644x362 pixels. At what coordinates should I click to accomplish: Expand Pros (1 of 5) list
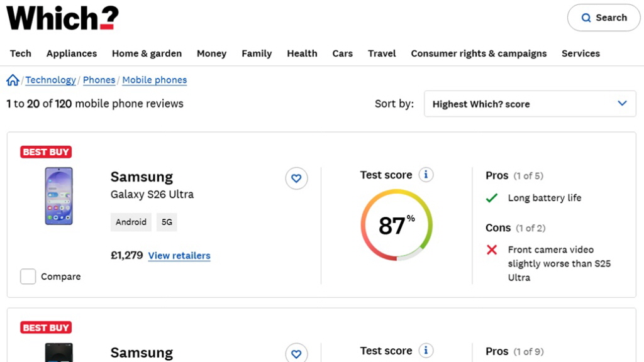[514, 176]
